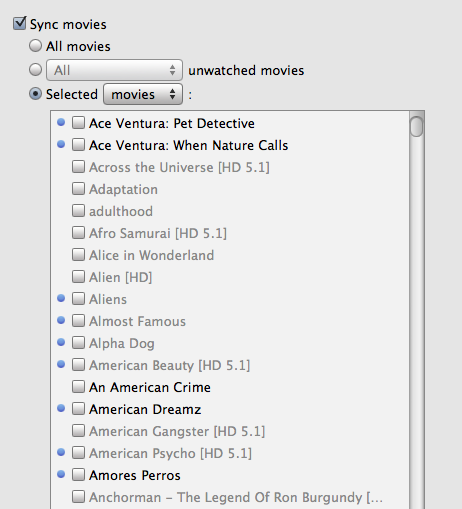Click the movie list scrollbar thumb
The image size is (462, 509).
click(417, 126)
